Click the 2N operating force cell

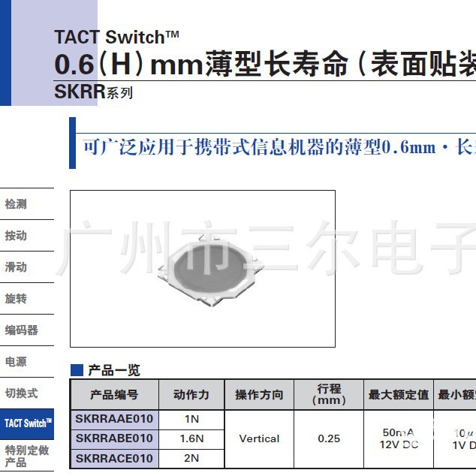click(191, 459)
